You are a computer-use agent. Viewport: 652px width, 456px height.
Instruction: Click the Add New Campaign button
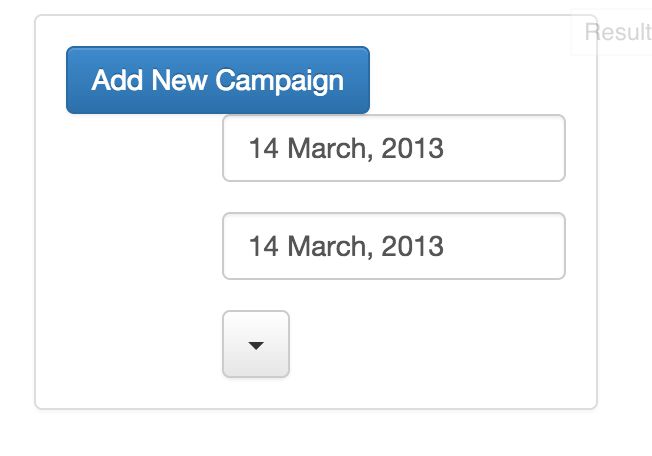[x=217, y=80]
